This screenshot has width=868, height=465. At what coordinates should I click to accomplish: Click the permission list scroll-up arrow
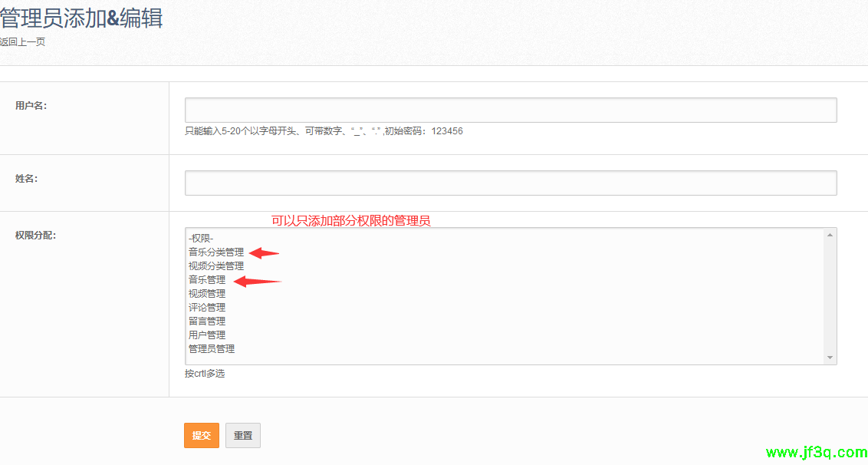point(829,235)
